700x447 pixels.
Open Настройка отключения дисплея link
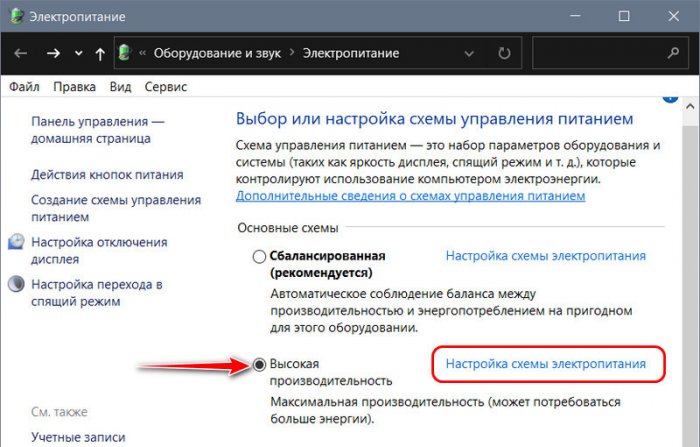click(99, 251)
